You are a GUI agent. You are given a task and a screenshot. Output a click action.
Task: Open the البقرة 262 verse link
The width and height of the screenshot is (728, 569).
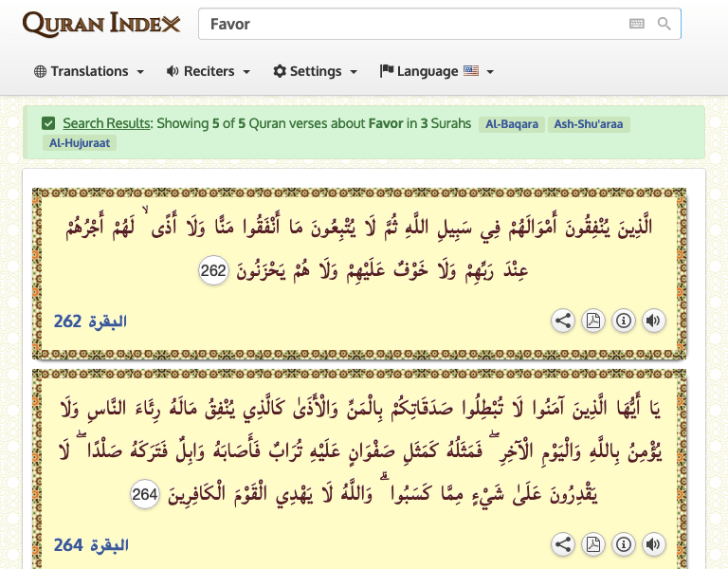click(x=90, y=321)
